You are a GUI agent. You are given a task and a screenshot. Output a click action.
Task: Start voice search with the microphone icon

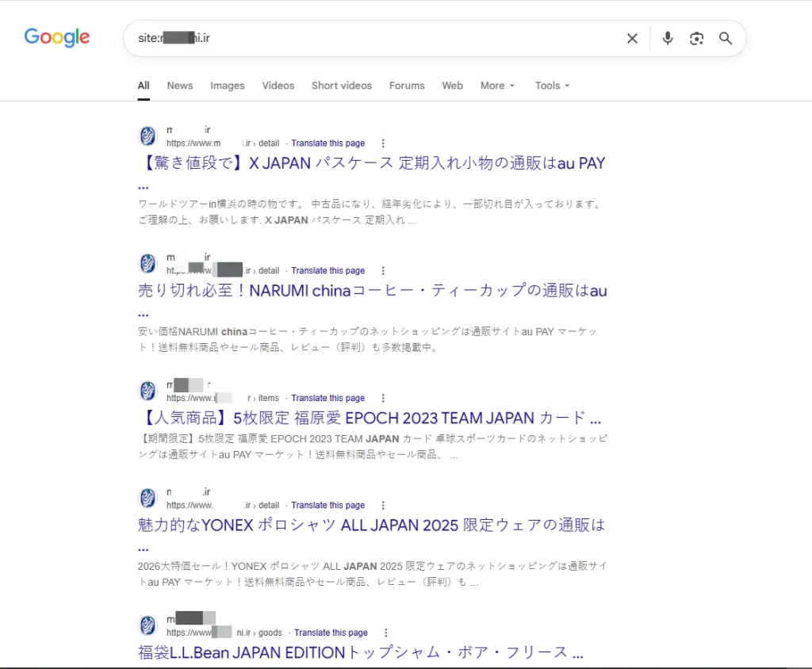pos(668,38)
